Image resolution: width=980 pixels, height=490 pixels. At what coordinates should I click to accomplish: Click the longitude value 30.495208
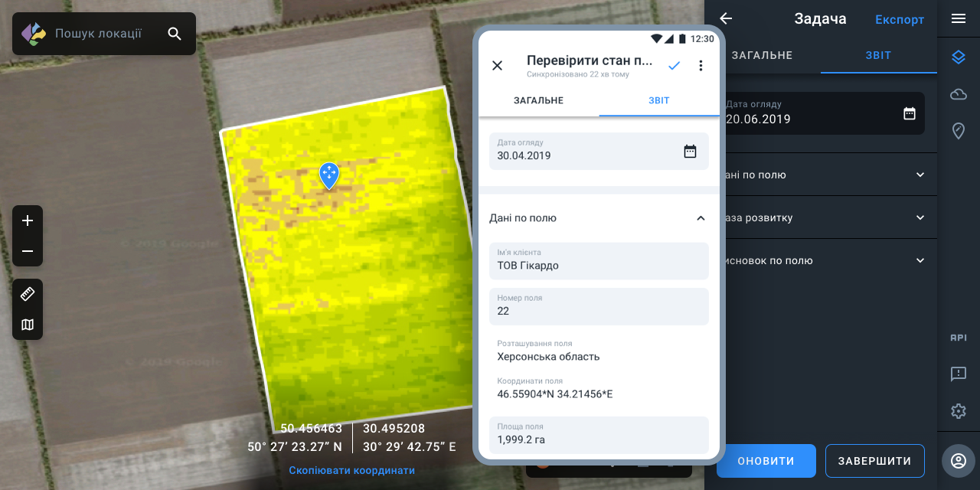pyautogui.click(x=394, y=429)
